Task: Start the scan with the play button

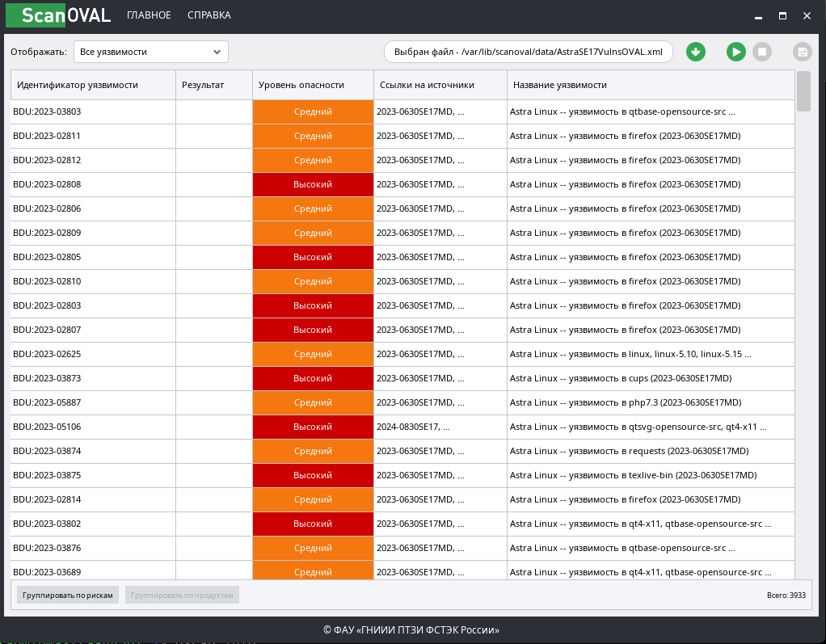Action: 735,52
